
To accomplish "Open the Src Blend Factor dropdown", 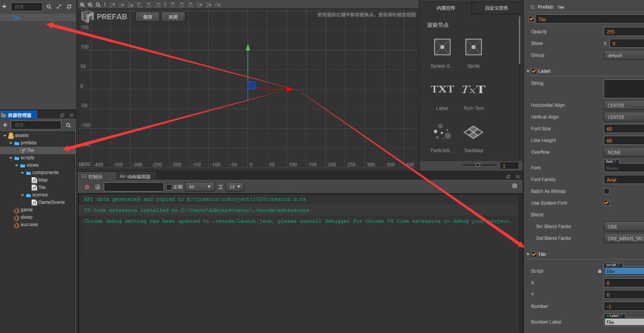I will (x=624, y=227).
